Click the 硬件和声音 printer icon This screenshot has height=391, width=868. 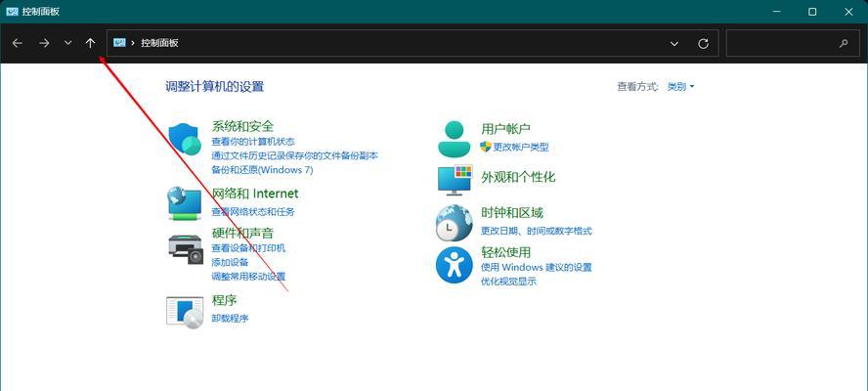pos(186,249)
